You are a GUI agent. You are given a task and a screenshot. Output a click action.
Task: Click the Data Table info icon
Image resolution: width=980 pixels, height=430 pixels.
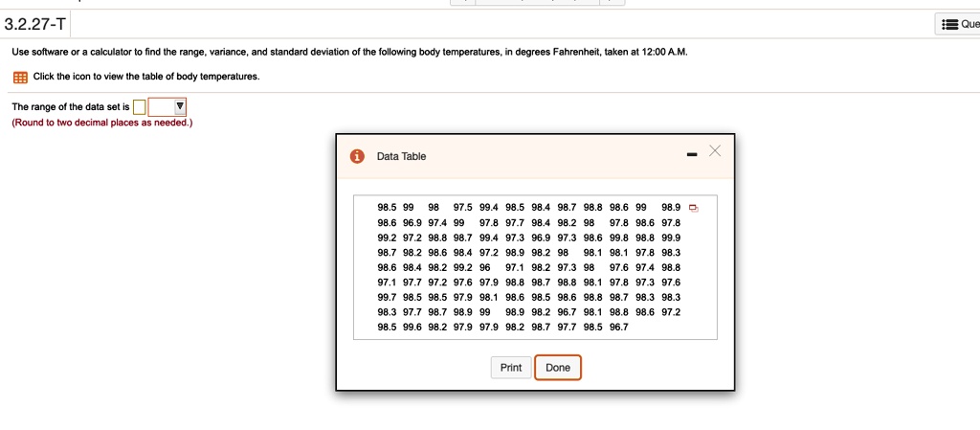pyautogui.click(x=357, y=156)
